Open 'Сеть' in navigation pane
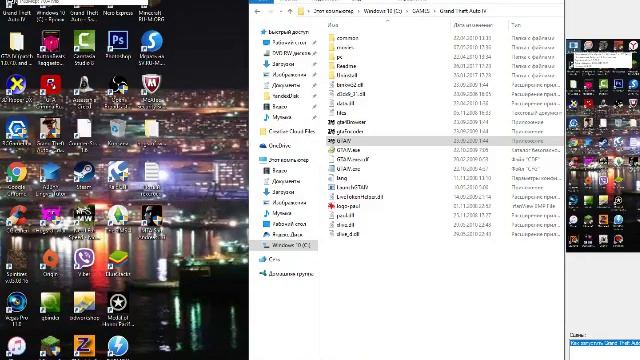 coord(270,260)
